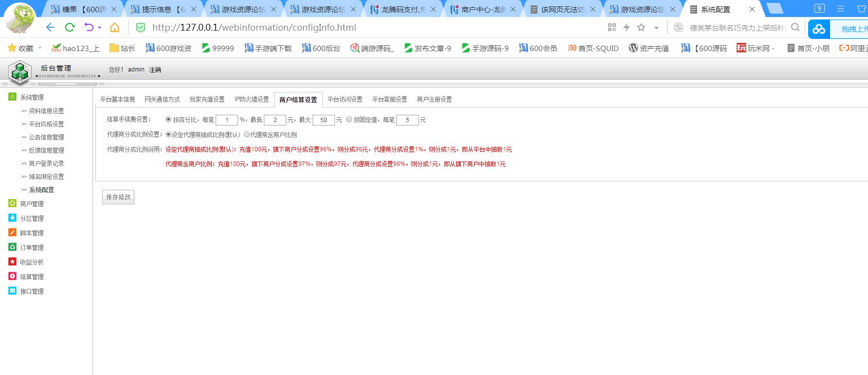Click the cloud upload icon
Image resolution: width=868 pixels, height=375 pixels.
819,29
